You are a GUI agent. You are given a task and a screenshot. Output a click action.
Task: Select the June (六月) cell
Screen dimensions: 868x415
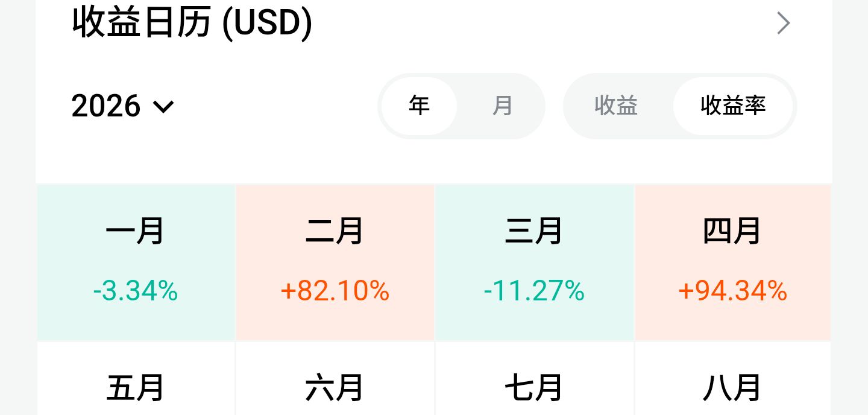click(x=335, y=386)
